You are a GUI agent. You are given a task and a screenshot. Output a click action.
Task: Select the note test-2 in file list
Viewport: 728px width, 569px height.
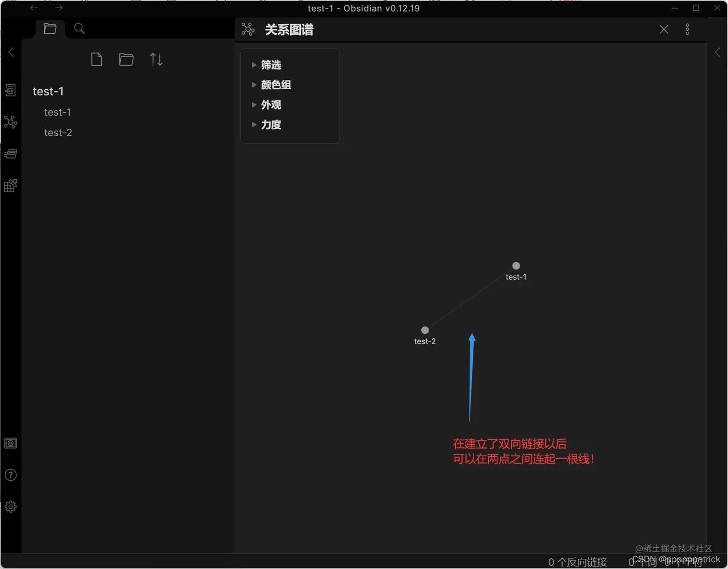[x=58, y=132]
